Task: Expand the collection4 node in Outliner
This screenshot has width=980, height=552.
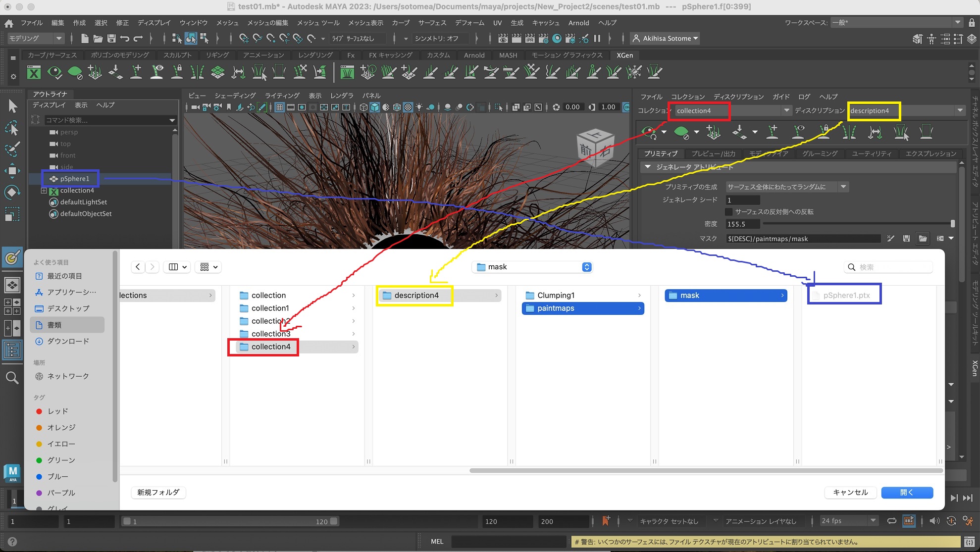Action: coord(44,191)
